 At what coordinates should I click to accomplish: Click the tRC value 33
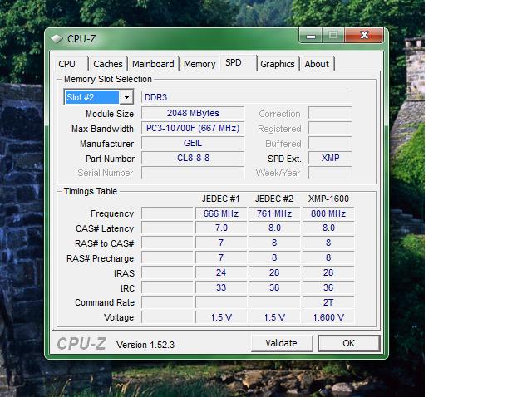221,287
